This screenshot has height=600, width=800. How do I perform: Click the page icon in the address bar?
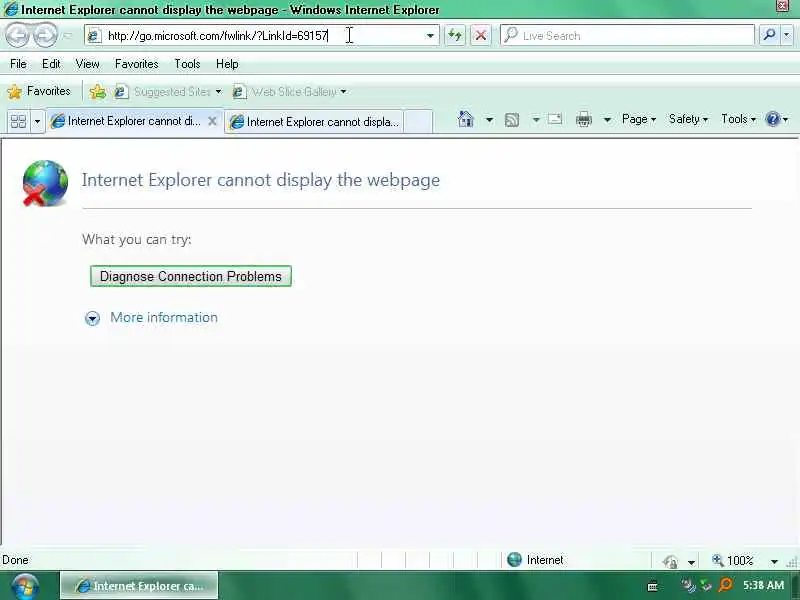94,36
